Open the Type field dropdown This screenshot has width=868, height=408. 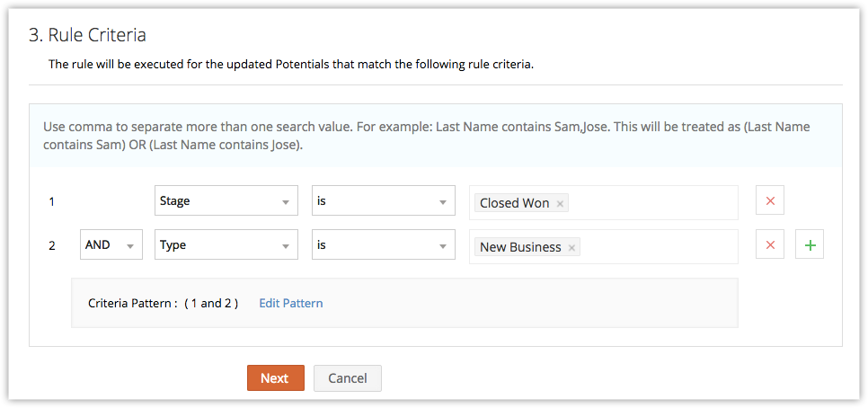tap(226, 245)
